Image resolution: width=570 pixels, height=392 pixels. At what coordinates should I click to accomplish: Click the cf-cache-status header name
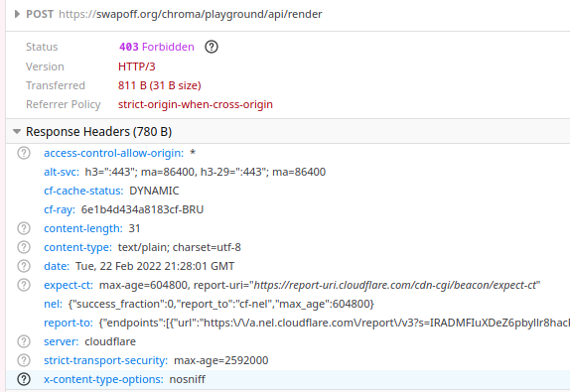[x=83, y=191]
